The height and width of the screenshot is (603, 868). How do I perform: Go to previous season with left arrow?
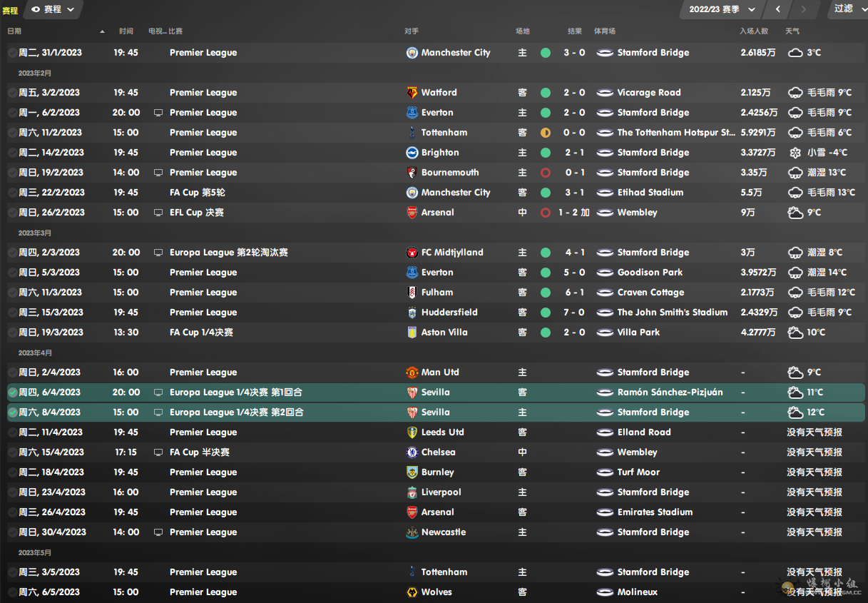tap(777, 9)
